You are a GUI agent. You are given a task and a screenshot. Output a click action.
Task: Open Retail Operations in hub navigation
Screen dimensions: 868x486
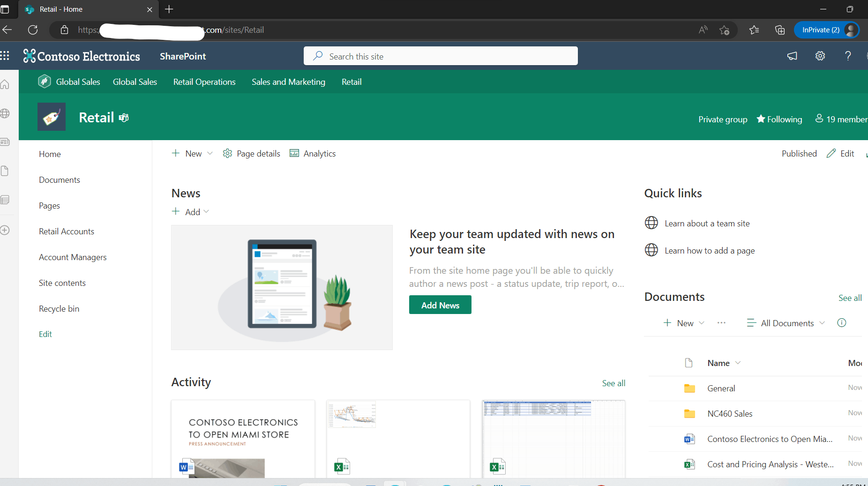pyautogui.click(x=204, y=82)
